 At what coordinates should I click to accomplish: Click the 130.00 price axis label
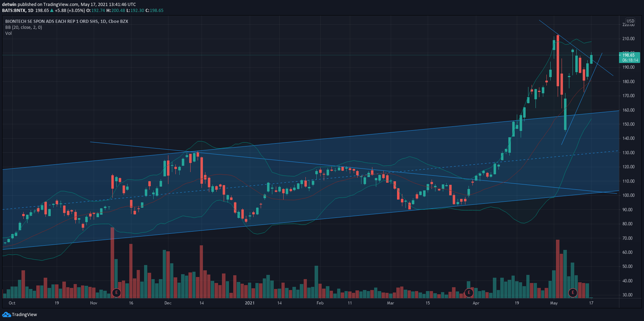pos(628,153)
